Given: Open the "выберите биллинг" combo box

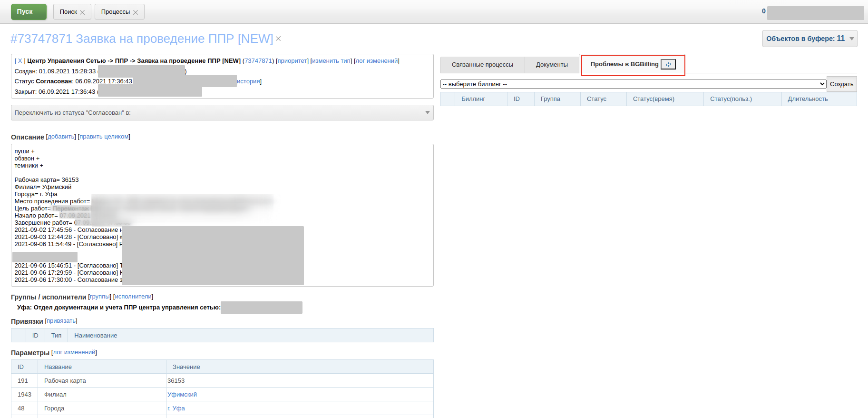Looking at the screenshot, I should point(633,84).
